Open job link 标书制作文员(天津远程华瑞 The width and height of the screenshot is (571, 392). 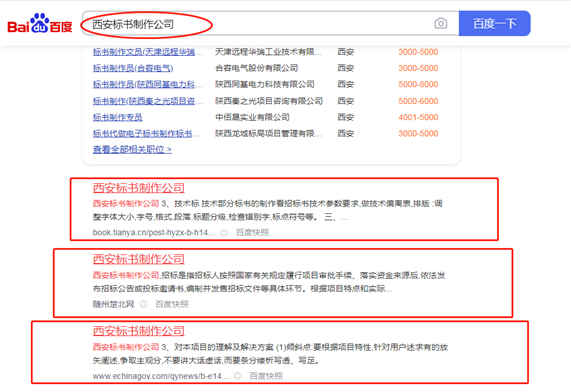pyautogui.click(x=147, y=52)
